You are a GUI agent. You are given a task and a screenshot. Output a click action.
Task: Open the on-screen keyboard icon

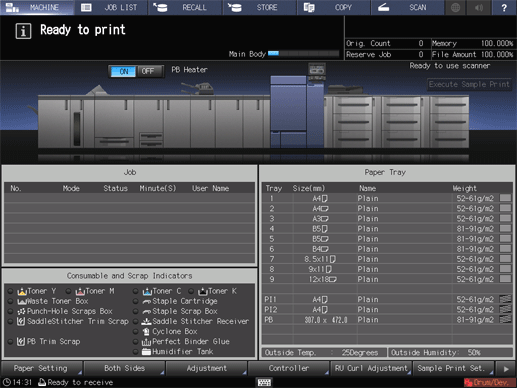pos(264,382)
